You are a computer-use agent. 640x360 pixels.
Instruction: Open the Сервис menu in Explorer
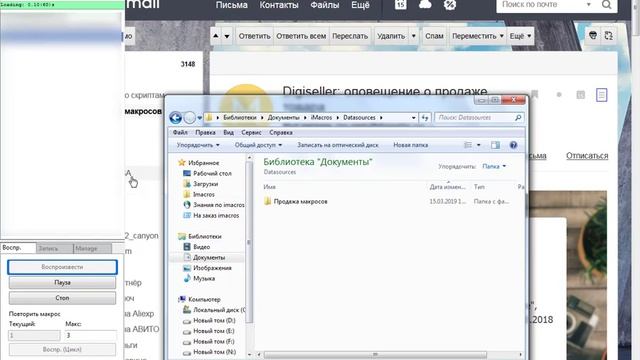pos(251,133)
